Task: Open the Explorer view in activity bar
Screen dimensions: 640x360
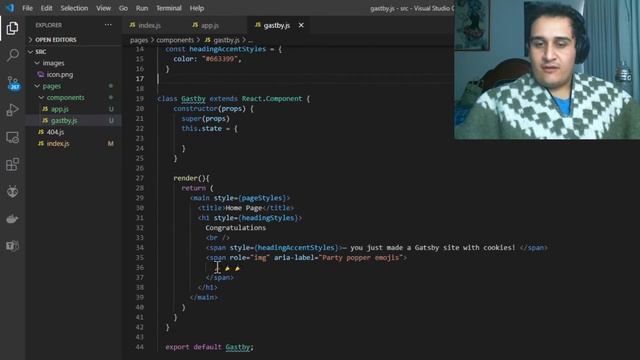Action: click(12, 28)
